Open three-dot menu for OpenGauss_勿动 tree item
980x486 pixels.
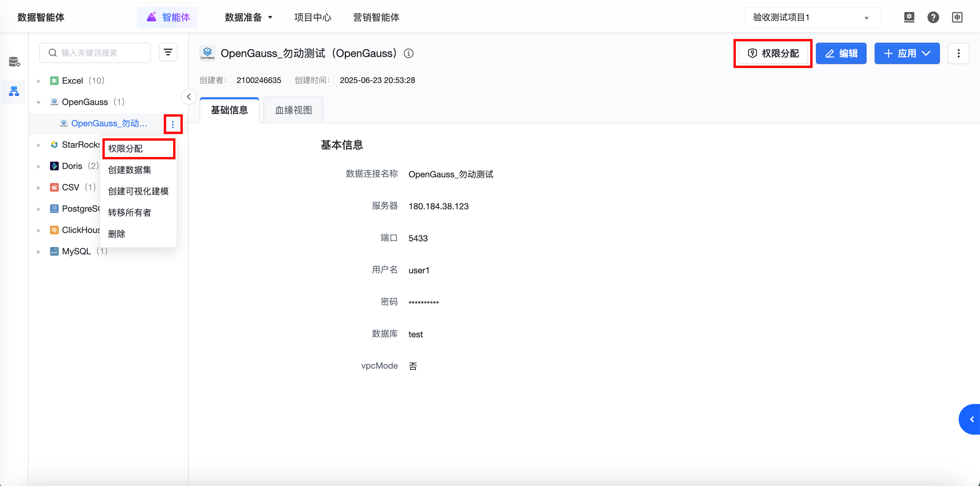[x=173, y=124]
